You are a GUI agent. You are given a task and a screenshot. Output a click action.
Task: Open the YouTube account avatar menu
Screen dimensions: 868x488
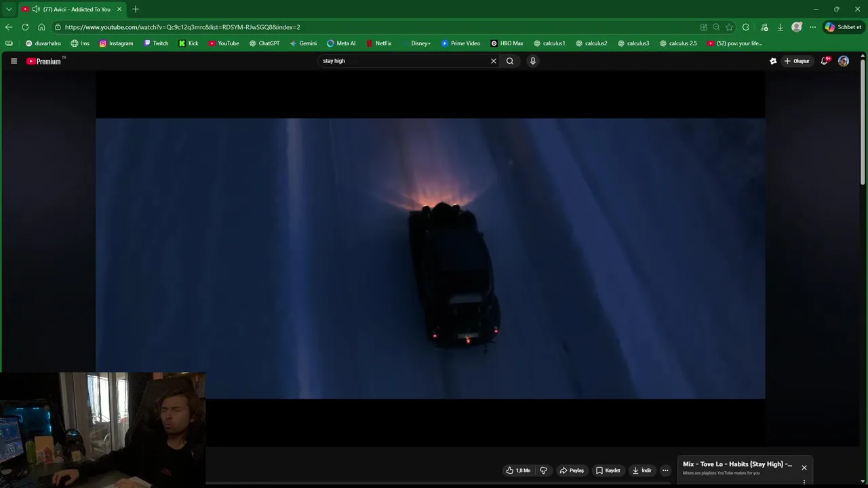coord(844,61)
